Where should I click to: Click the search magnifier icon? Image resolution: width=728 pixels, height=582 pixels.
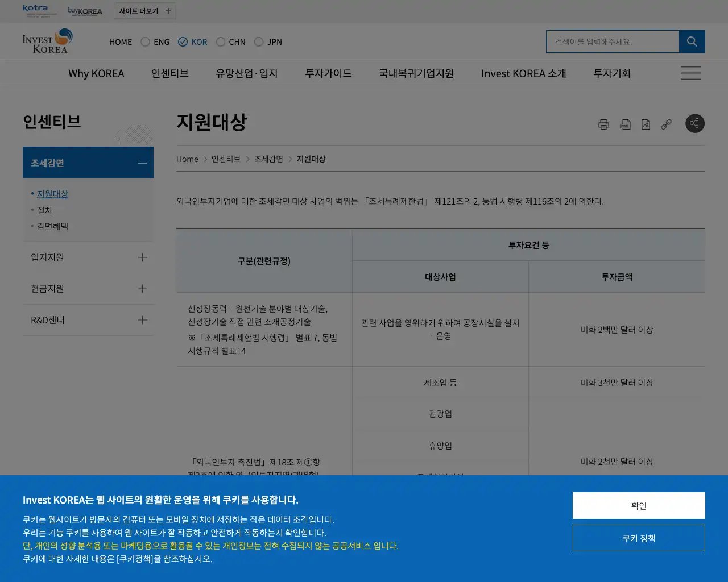coord(692,41)
